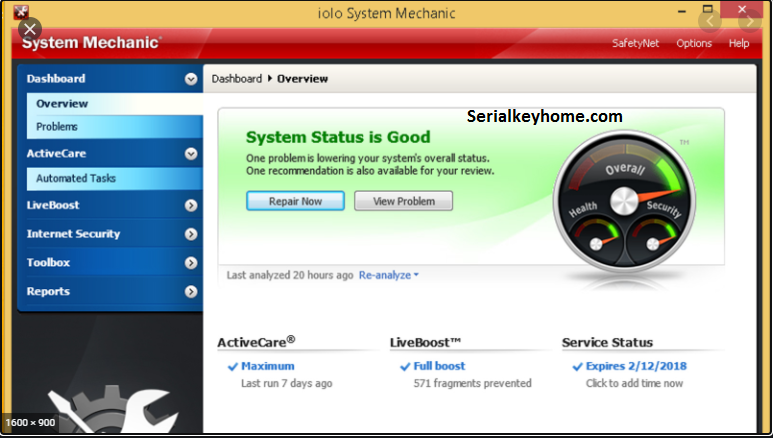
Task: Open the SafetyNet menu
Action: 635,43
